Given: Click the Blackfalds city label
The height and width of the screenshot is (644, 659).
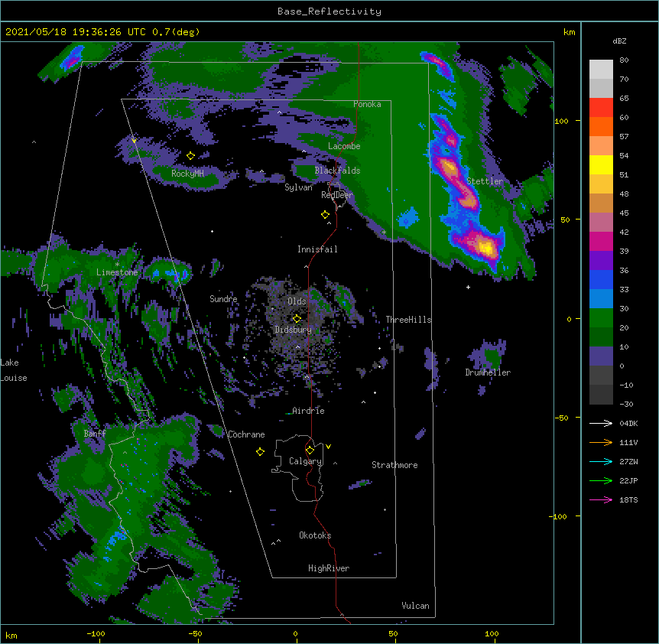Looking at the screenshot, I should (x=337, y=171).
